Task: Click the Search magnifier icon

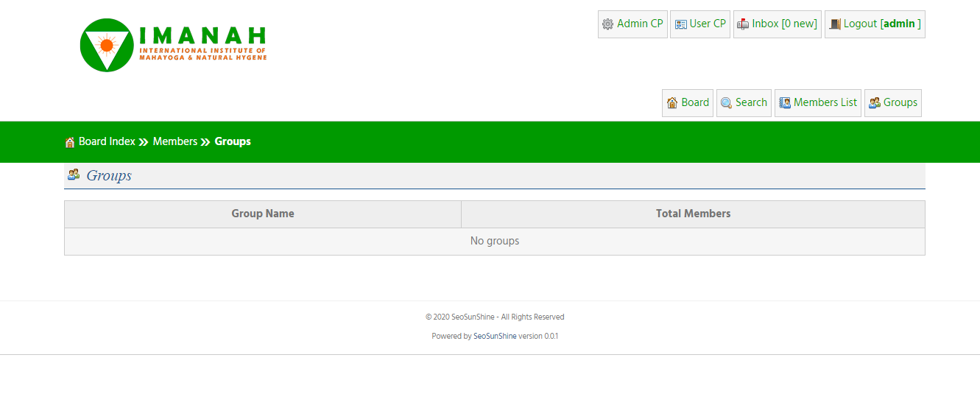Action: [726, 103]
